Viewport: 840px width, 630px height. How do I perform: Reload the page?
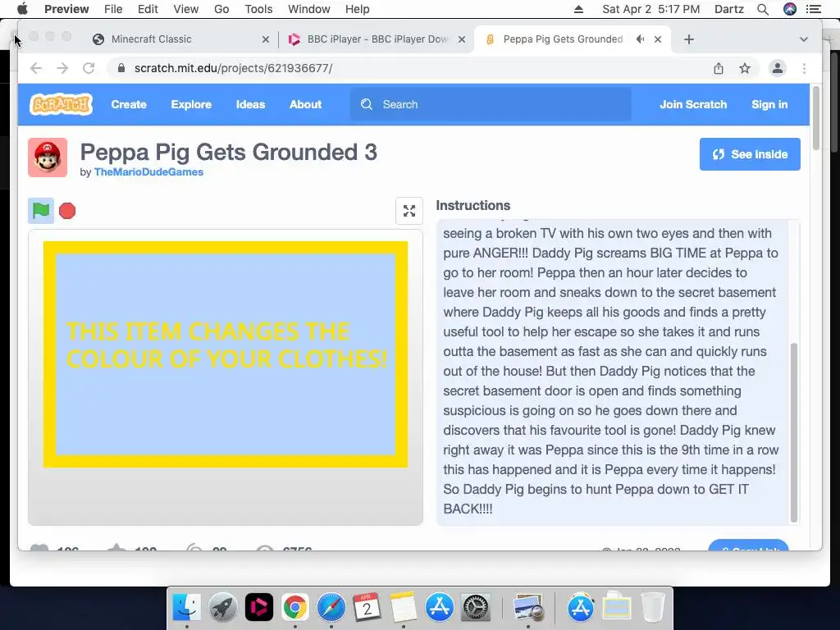point(89,68)
